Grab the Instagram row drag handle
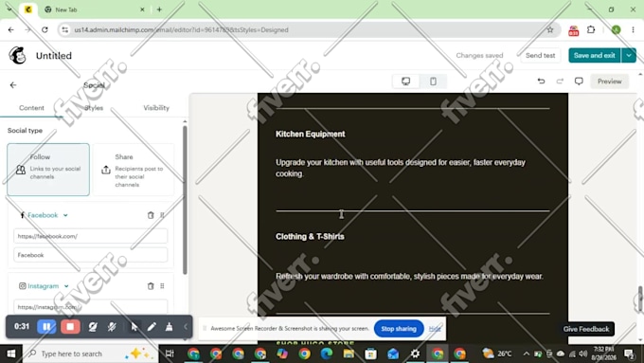The height and width of the screenshot is (363, 644). (162, 285)
